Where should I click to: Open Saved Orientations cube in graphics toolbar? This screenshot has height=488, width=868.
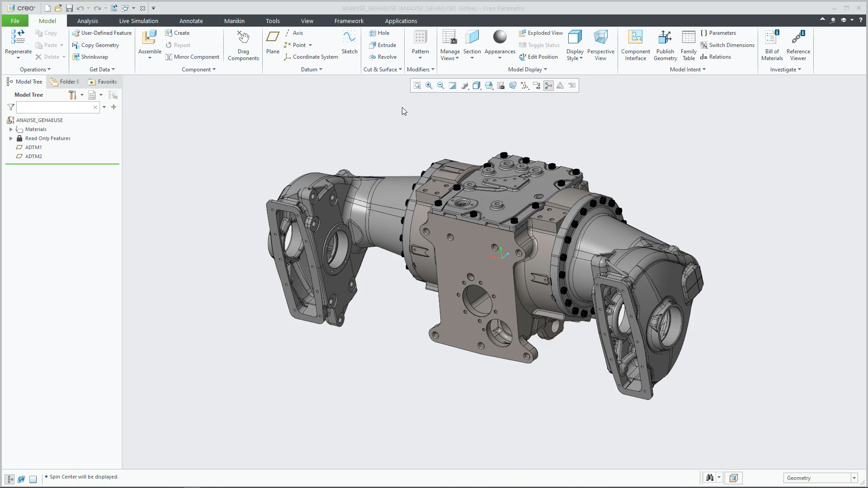click(x=489, y=85)
